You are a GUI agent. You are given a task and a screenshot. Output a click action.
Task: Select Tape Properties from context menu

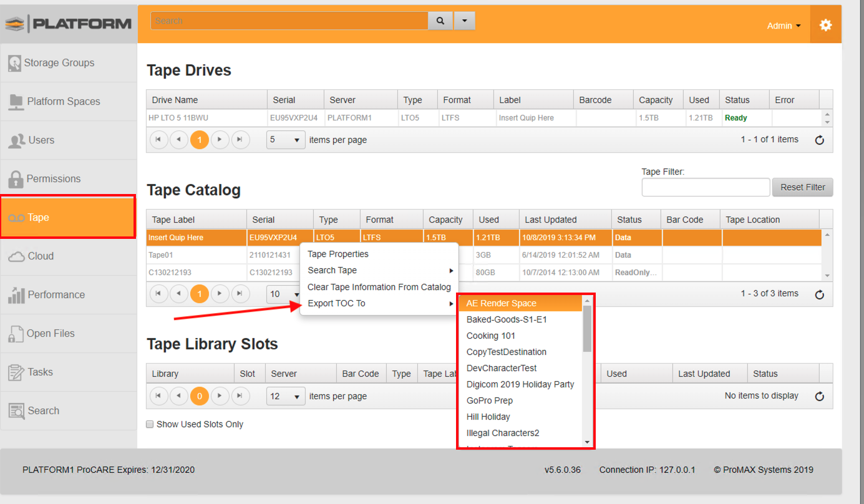point(338,254)
